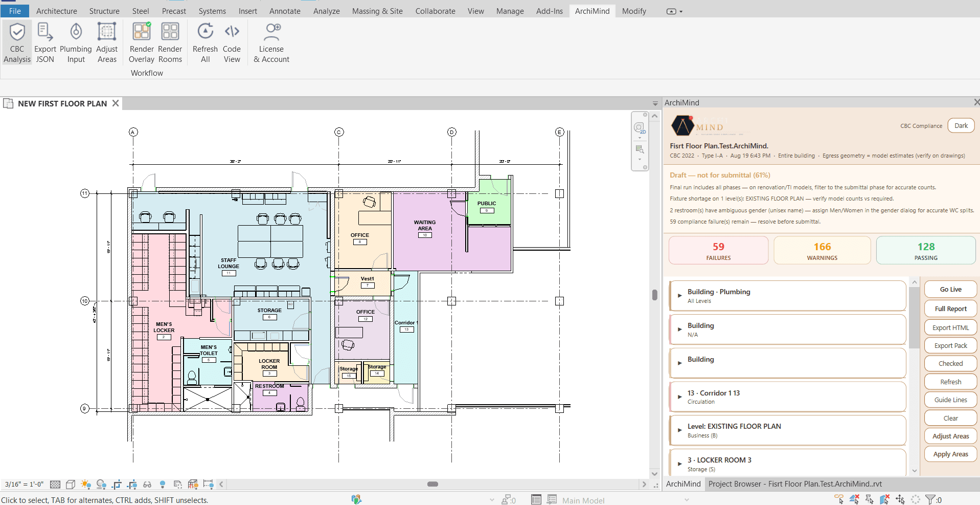The height and width of the screenshot is (505, 980).
Task: Switch to the Architecture ribbon tab
Action: [x=56, y=11]
